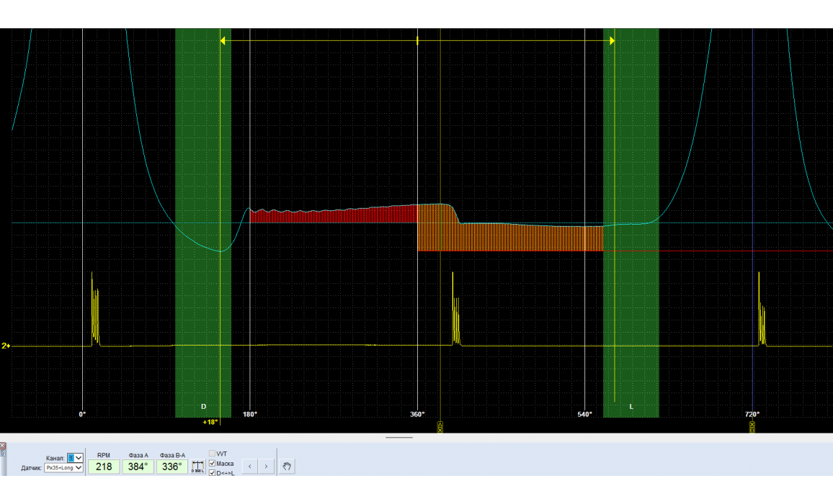Click the RPM value field
Image resolution: width=833 pixels, height=504 pixels.
pyautogui.click(x=104, y=467)
